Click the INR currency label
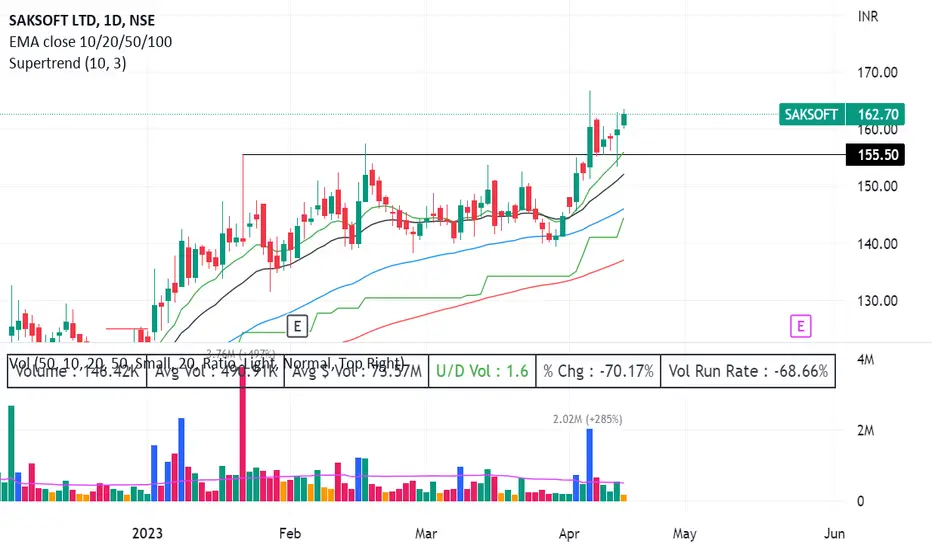 868,16
